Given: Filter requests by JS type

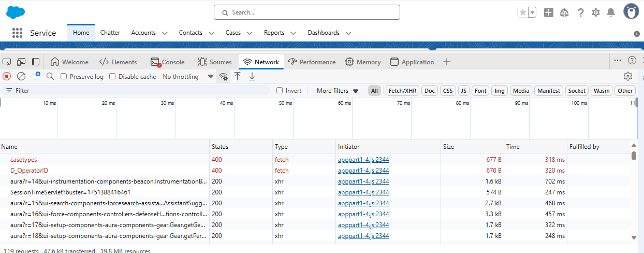Looking at the screenshot, I should [x=464, y=91].
